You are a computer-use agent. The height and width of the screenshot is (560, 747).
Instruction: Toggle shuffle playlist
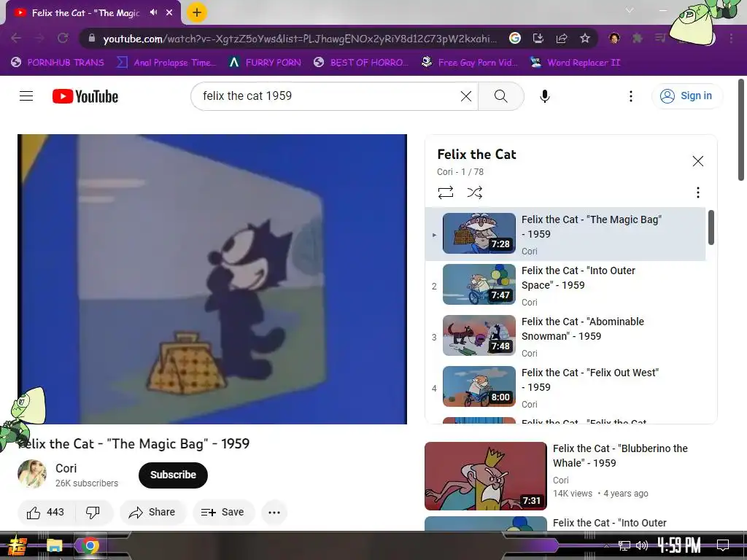click(x=474, y=192)
